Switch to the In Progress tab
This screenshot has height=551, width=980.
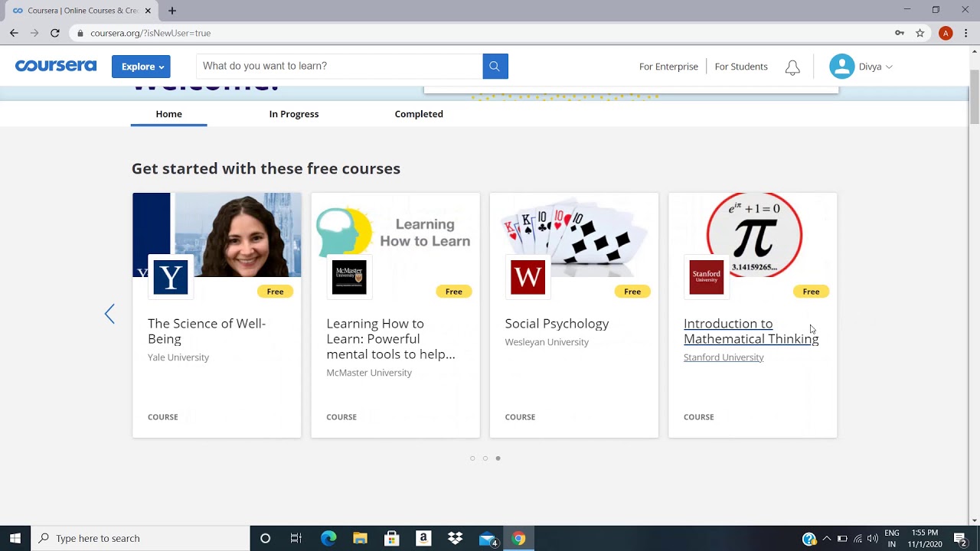pyautogui.click(x=294, y=114)
